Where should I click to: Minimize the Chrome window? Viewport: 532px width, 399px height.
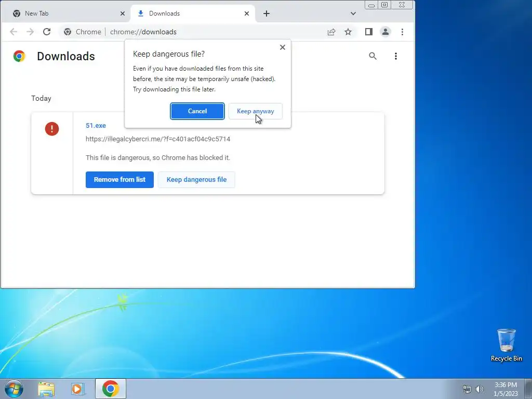click(x=371, y=5)
